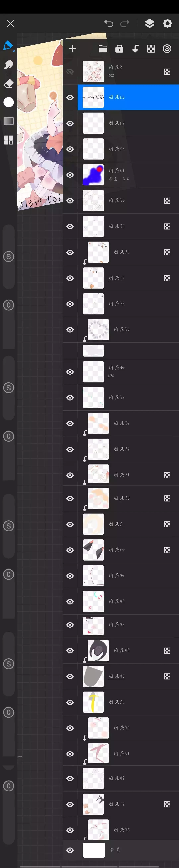The width and height of the screenshot is (179, 868).
Task: Open the four-square tool grid menu
Action: point(8,140)
